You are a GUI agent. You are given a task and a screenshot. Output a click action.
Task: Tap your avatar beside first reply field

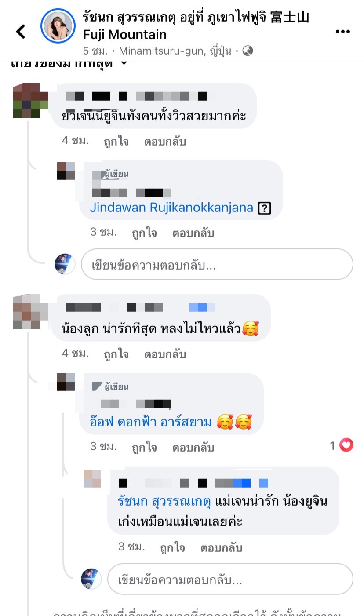[x=65, y=264]
